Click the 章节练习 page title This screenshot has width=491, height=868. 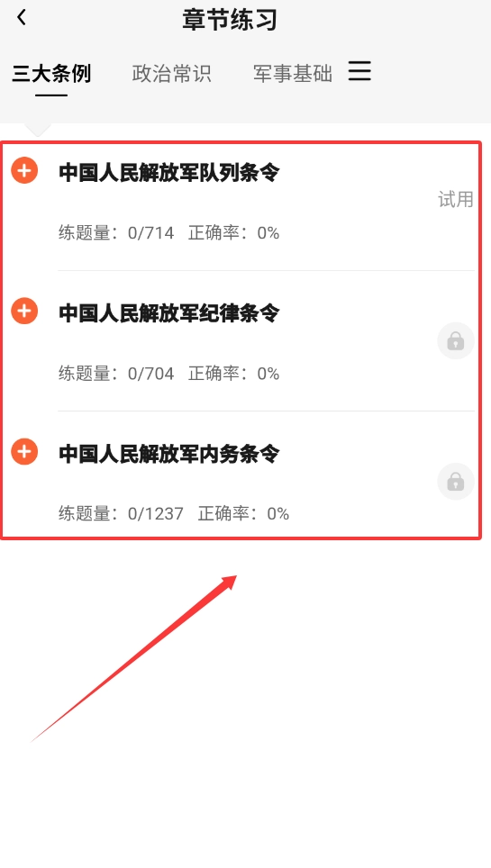[230, 20]
